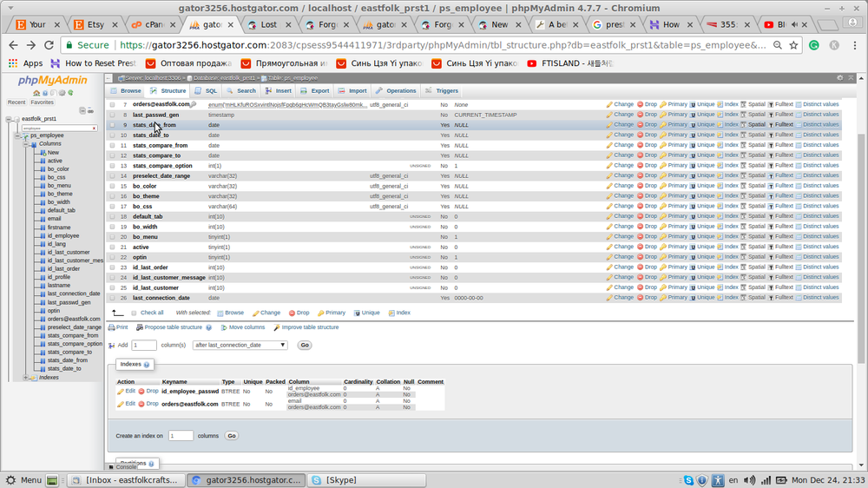Go to phpMyAdmin home via house icon
Image resolution: width=868 pixels, height=488 pixels.
point(36,93)
